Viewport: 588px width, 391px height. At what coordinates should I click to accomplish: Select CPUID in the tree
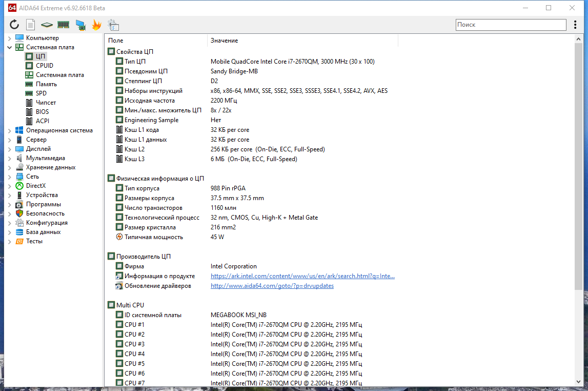(x=44, y=65)
